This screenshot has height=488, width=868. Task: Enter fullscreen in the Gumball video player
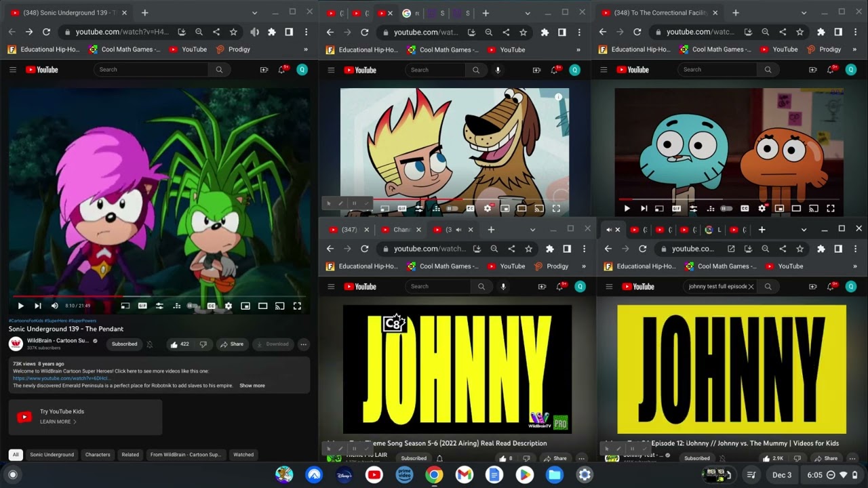coord(831,208)
